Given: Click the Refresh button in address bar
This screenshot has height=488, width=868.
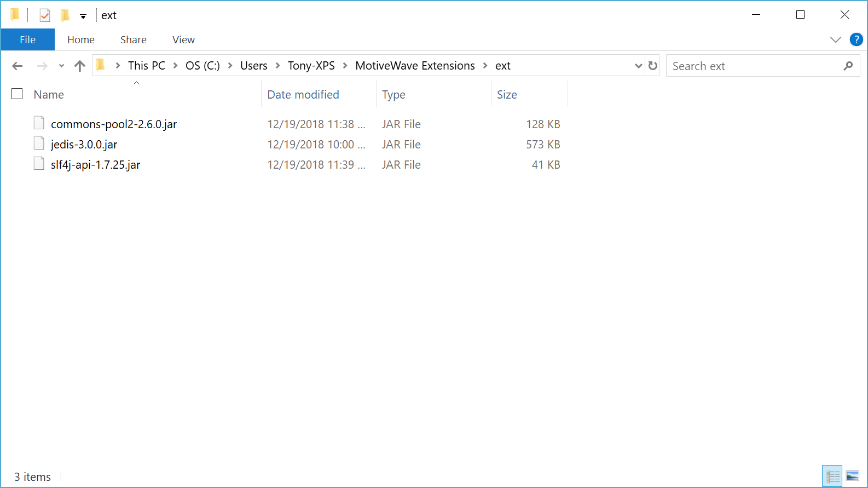Looking at the screenshot, I should [x=653, y=66].
